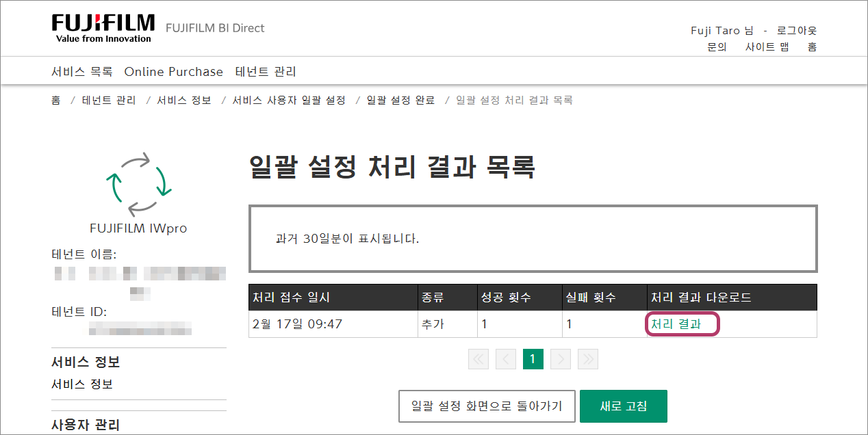Open the 사이트 맵 link
868x435 pixels.
767,47
